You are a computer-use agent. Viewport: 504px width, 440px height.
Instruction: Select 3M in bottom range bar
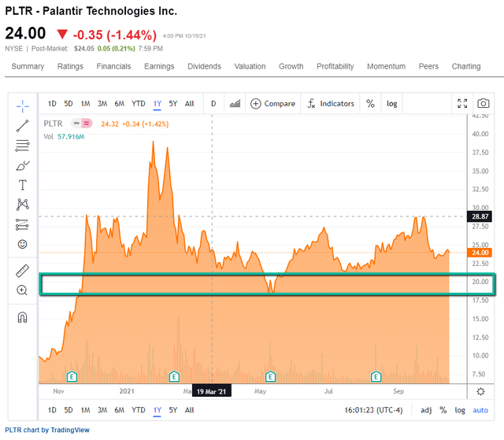click(102, 410)
